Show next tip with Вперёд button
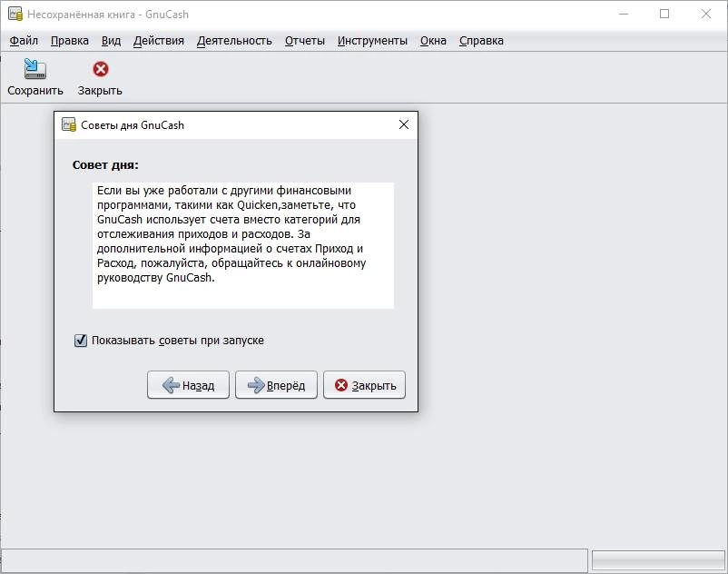The image size is (728, 574). (x=276, y=385)
